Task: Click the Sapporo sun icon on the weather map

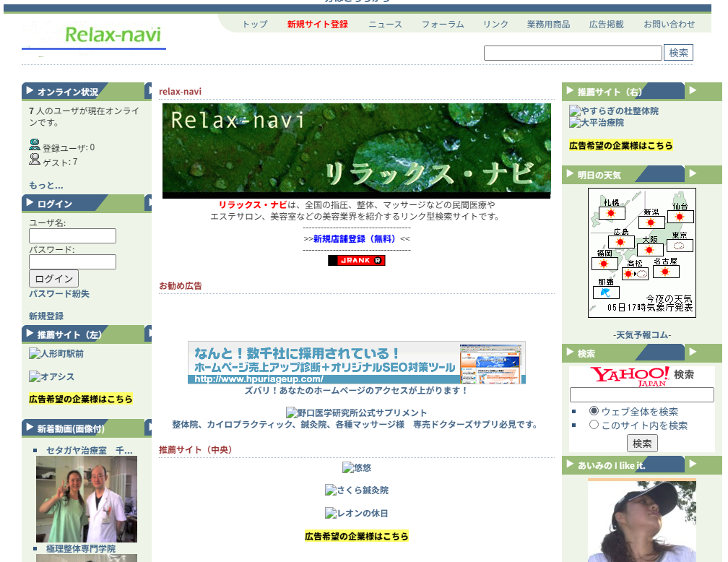Action: point(610,213)
